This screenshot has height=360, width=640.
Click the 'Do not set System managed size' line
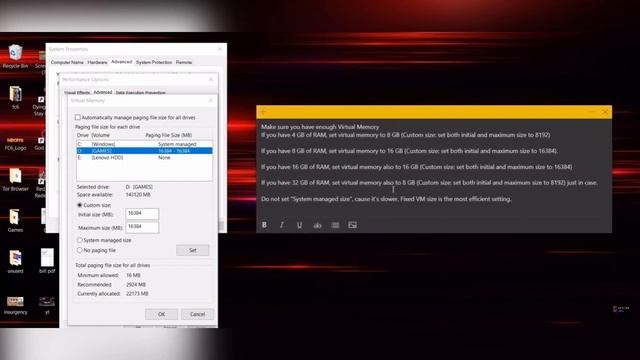click(386, 199)
